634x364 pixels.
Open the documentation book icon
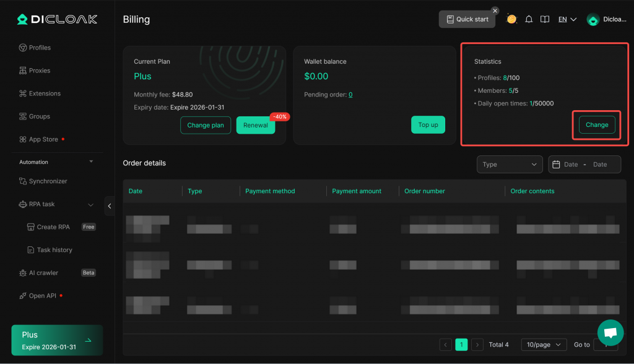[545, 19]
